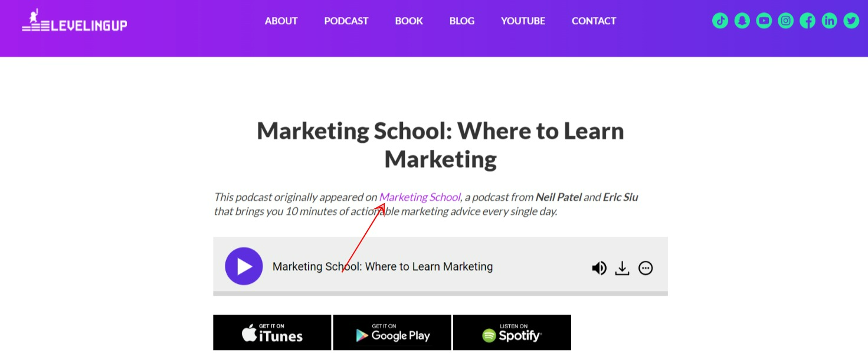
Task: Go to the Podcast menu item
Action: 346,21
